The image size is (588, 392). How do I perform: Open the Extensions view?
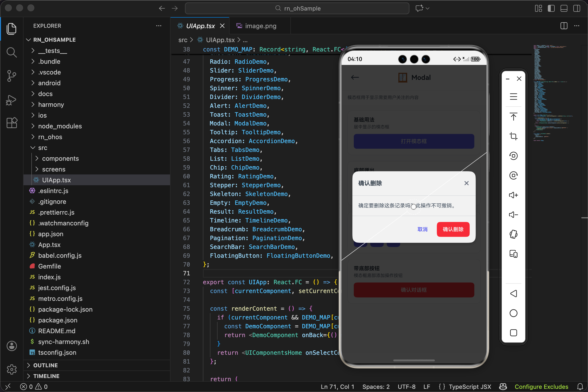[x=12, y=123]
